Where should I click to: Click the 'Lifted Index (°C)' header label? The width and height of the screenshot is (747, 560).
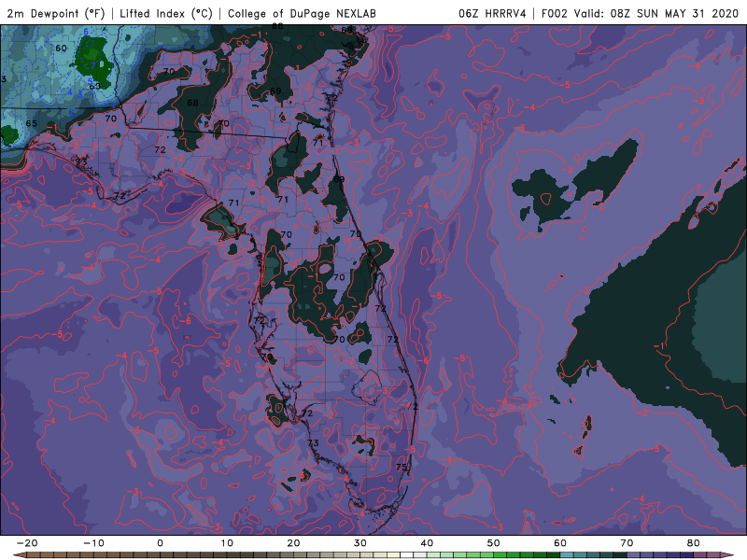[166, 13]
